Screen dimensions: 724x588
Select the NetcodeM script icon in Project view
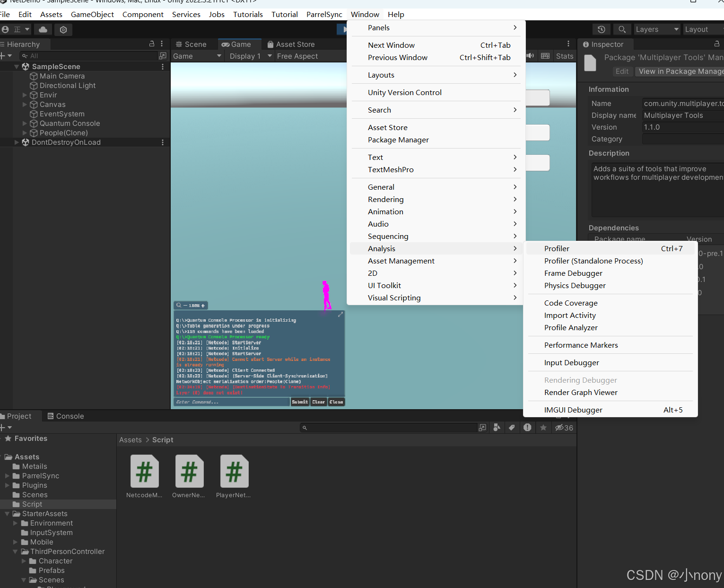pyautogui.click(x=144, y=471)
